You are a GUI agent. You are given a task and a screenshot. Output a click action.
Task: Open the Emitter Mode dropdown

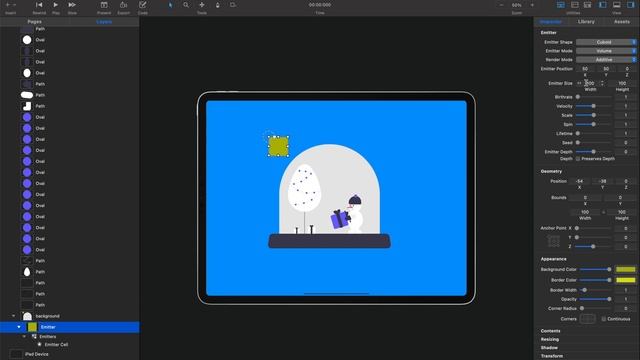tap(606, 51)
